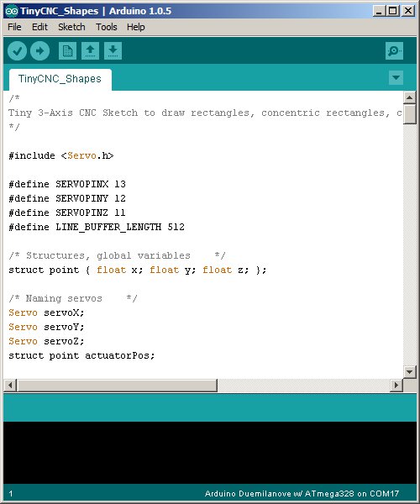The image size is (420, 504).
Task: Click the 'struct point { float x' line
Action: pyautogui.click(x=138, y=270)
